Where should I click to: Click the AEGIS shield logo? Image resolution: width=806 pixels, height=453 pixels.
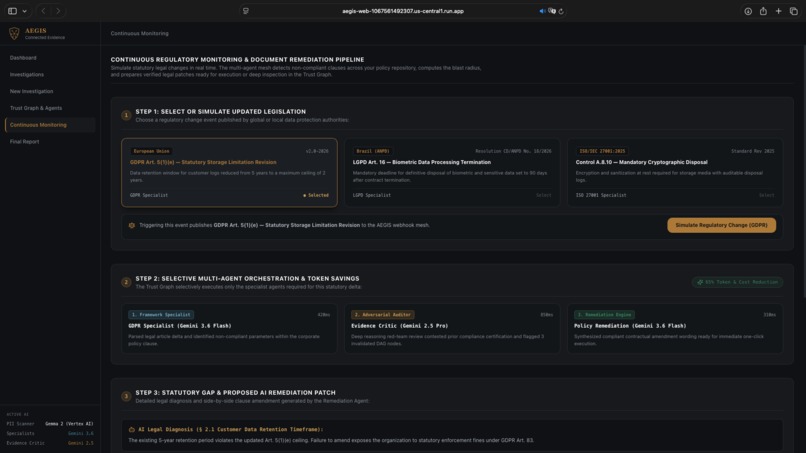tap(14, 33)
